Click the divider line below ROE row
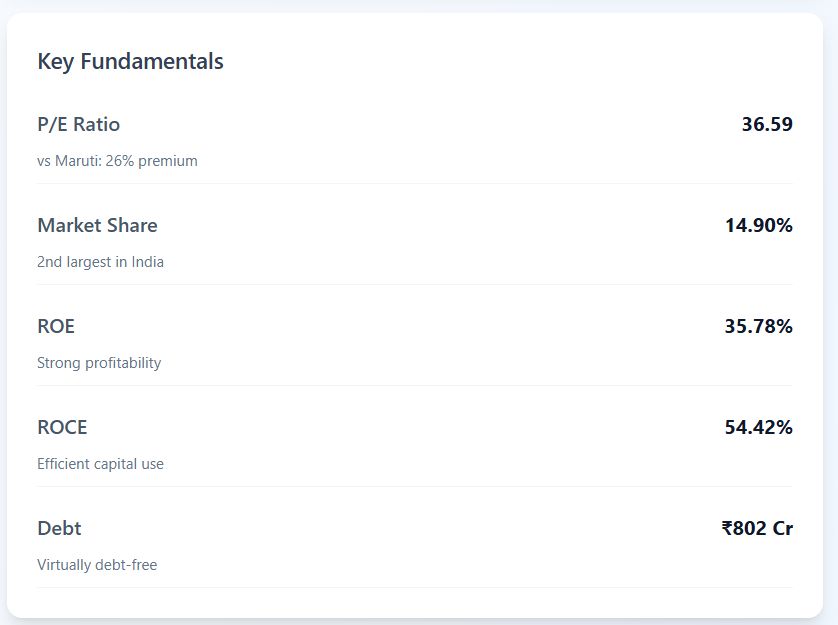 tap(414, 386)
